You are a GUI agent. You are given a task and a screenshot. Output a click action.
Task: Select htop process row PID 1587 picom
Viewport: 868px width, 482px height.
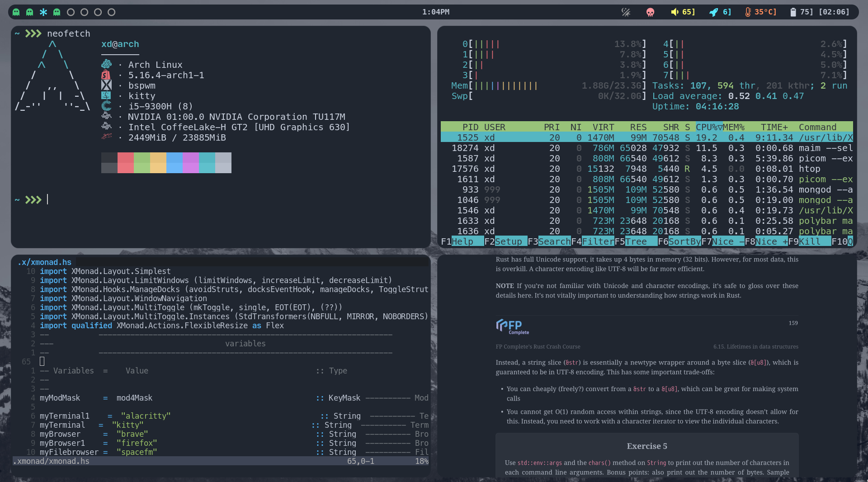pyautogui.click(x=647, y=158)
